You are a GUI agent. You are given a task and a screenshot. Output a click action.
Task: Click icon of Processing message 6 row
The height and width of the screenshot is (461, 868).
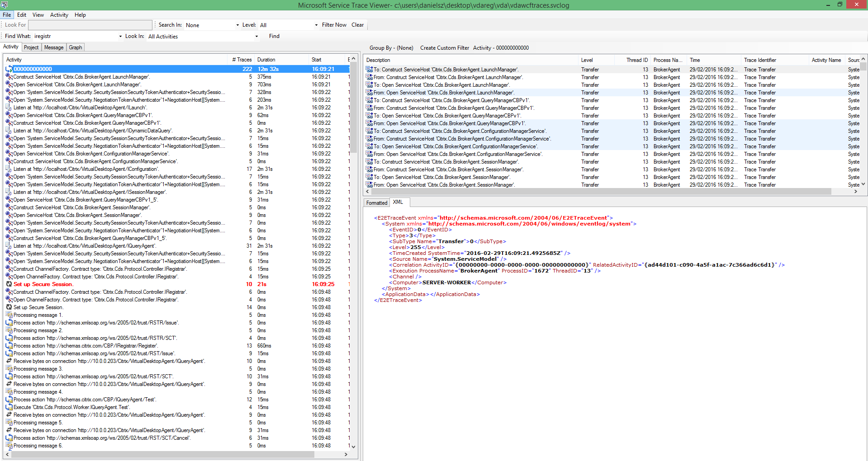(x=9, y=446)
